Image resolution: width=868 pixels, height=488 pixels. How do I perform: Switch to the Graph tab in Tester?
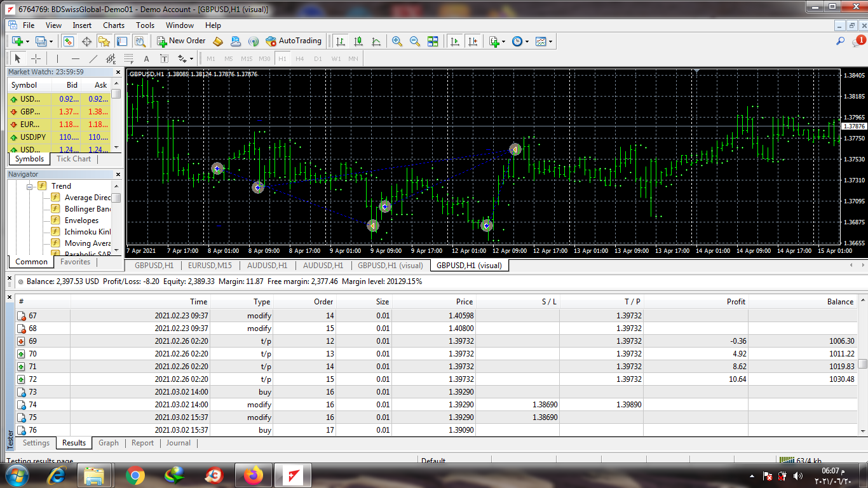point(108,443)
